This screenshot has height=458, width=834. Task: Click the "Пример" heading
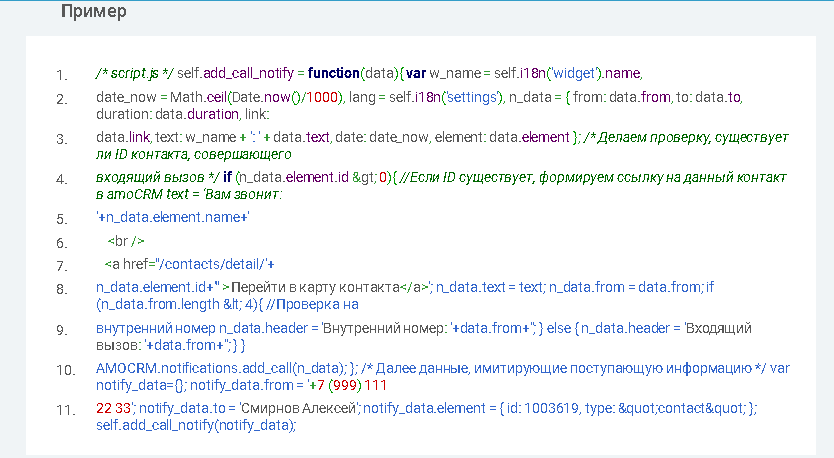pyautogui.click(x=94, y=12)
